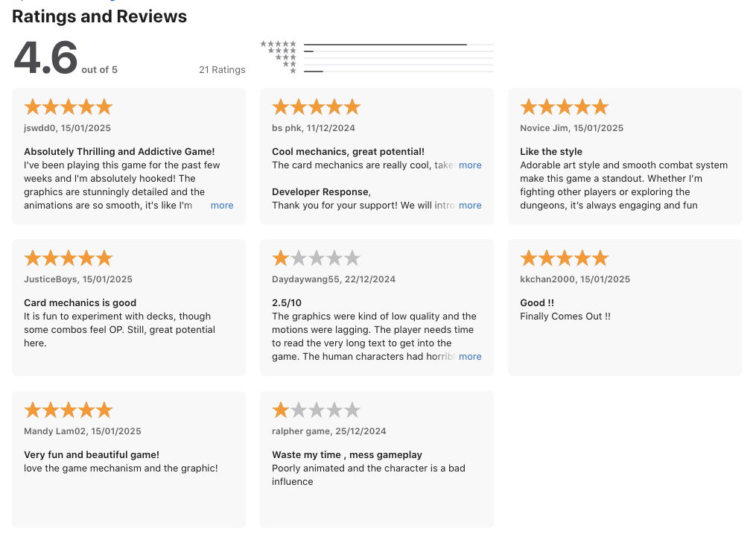
Task: Click JusticeBoys' five-star rating stars
Action: (x=68, y=258)
